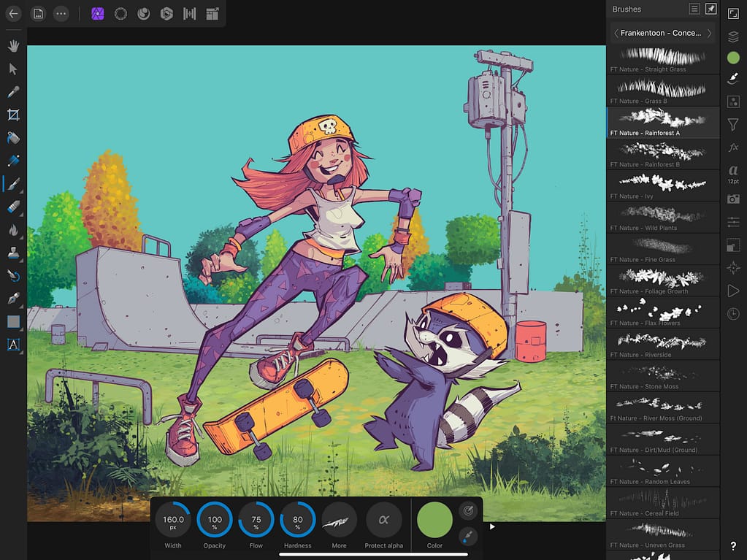The image size is (747, 560).
Task: Adjust the brush Opacity dial
Action: pos(214,520)
